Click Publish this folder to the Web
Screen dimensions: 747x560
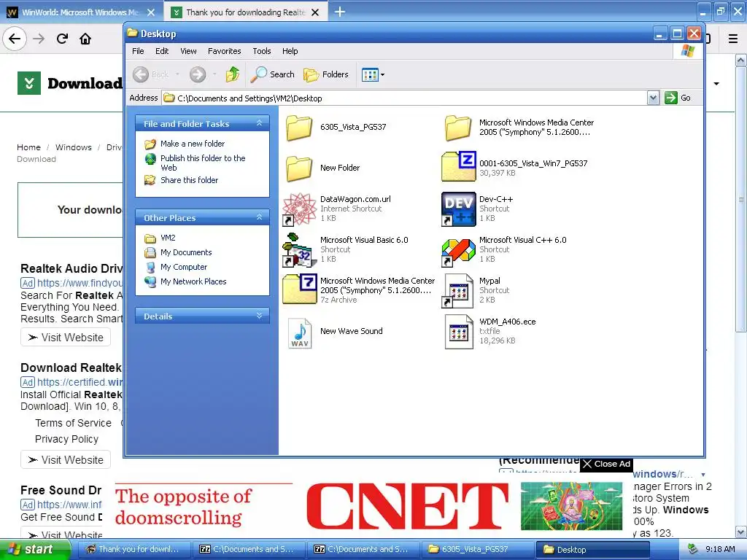(203, 163)
